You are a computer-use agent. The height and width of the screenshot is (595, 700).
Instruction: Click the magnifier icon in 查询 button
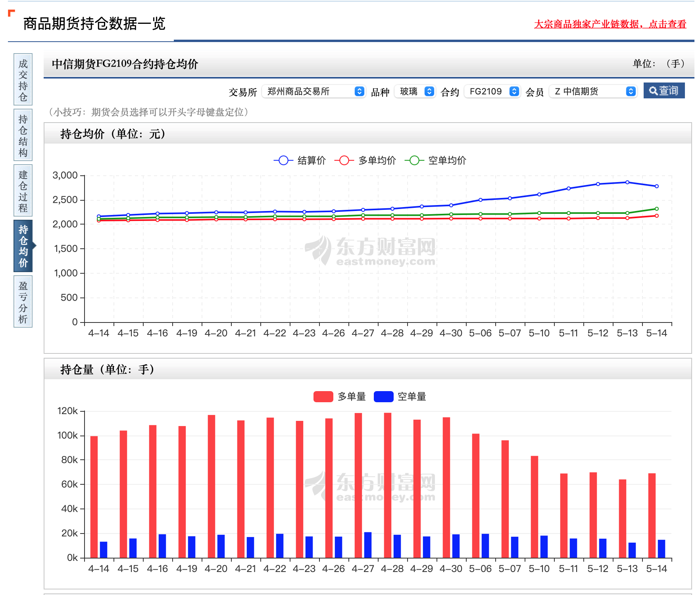pyautogui.click(x=653, y=91)
